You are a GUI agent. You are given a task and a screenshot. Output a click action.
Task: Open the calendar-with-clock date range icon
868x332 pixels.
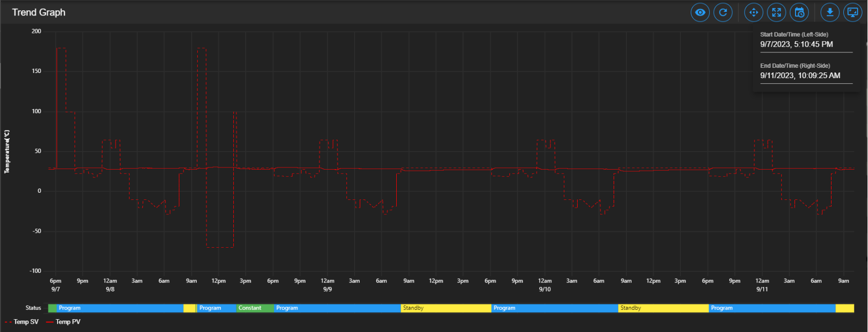pyautogui.click(x=799, y=12)
